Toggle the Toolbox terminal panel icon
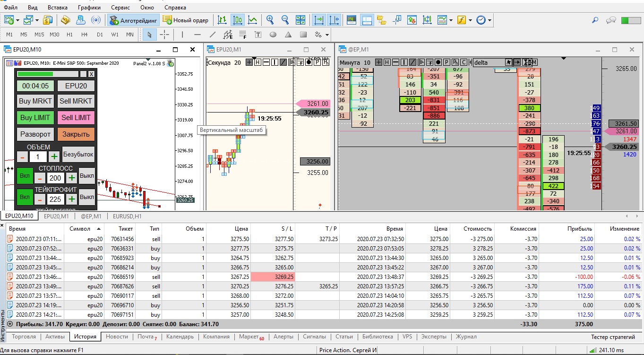 pyautogui.click(x=367, y=20)
